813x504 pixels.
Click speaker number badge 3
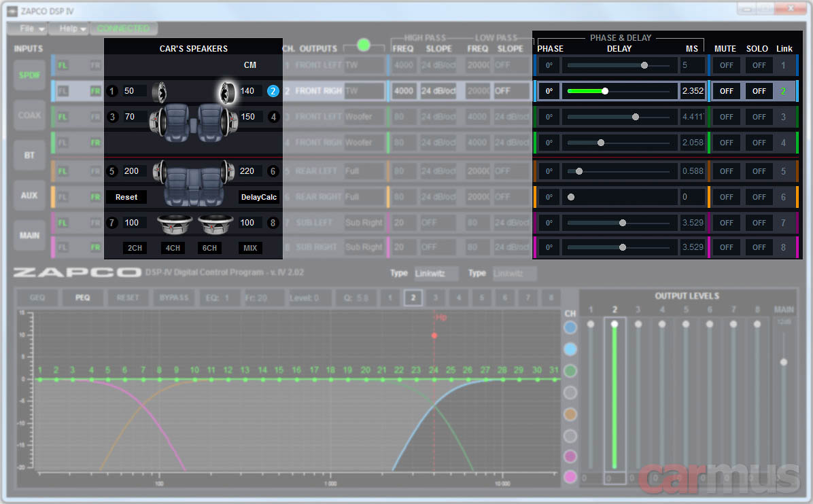(112, 117)
